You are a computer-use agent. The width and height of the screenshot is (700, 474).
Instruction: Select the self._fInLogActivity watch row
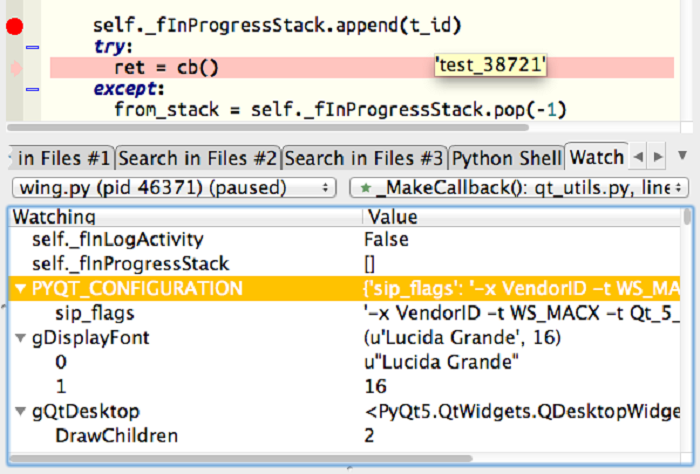[118, 240]
